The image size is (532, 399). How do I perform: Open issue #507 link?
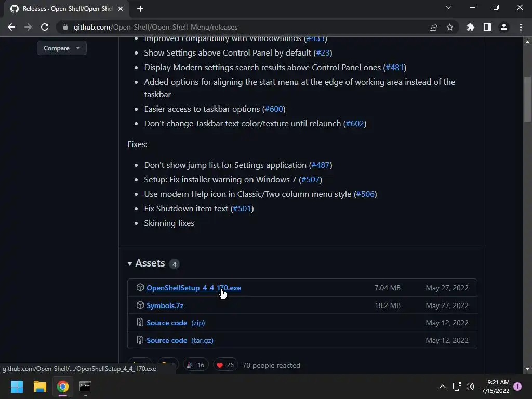[311, 179]
